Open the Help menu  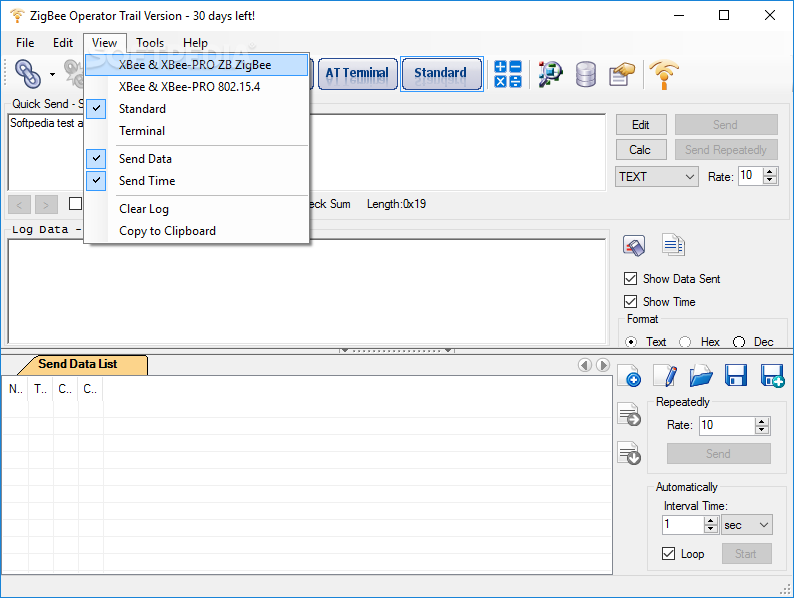195,43
